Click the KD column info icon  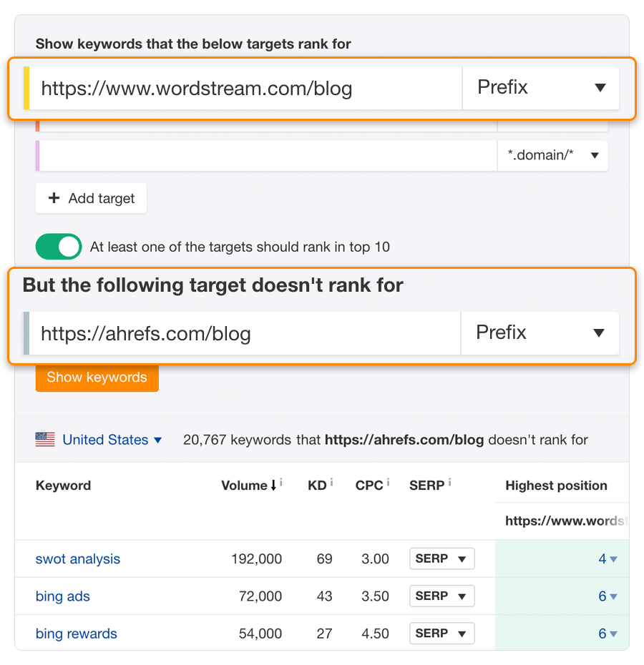tap(331, 482)
